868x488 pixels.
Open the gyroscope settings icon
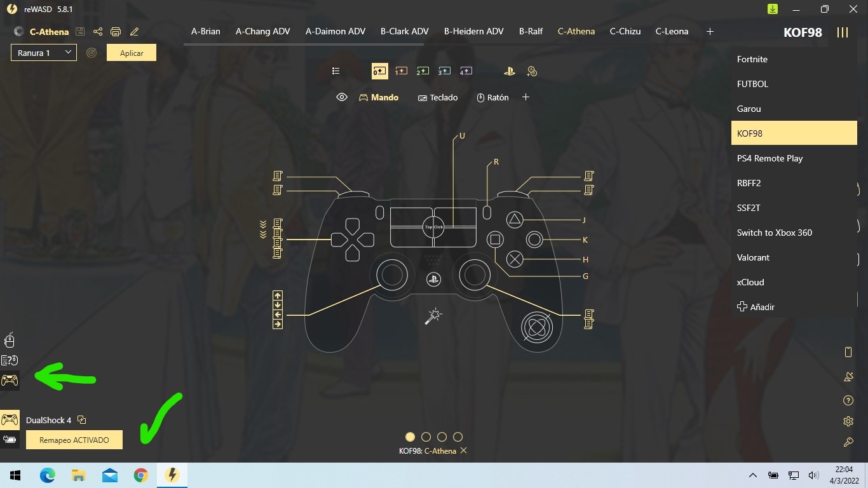click(x=537, y=327)
